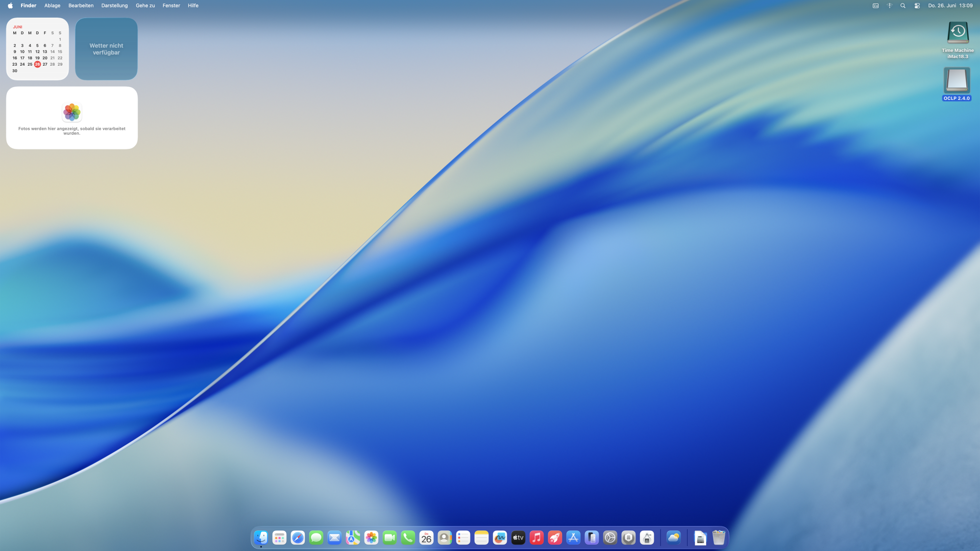Open the Music app icon

click(x=537, y=538)
